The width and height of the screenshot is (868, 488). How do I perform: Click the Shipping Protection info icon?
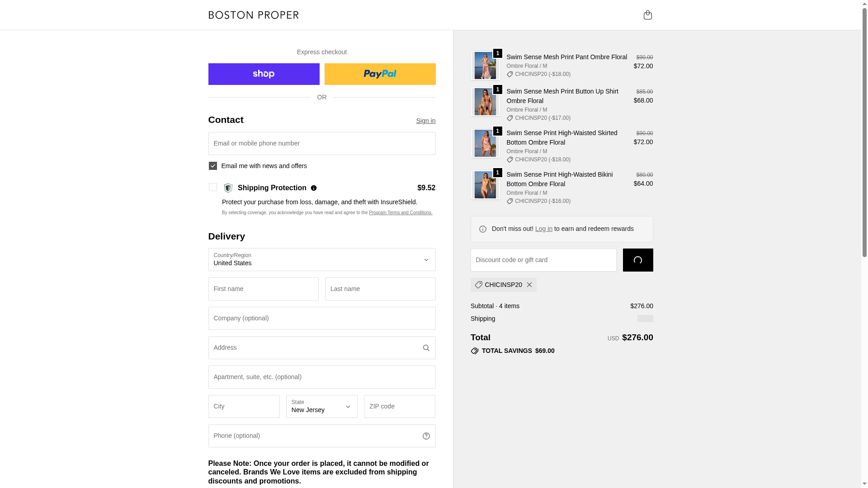click(314, 188)
